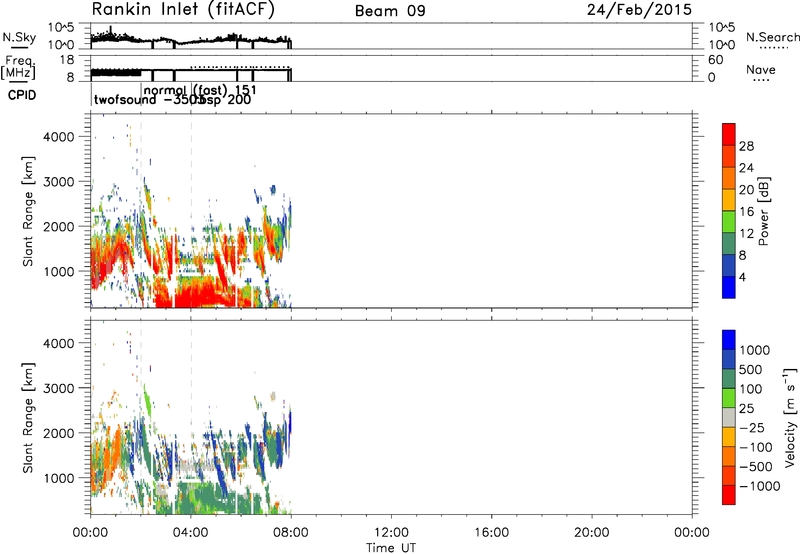Click the 'CPID' row label

pos(22,95)
